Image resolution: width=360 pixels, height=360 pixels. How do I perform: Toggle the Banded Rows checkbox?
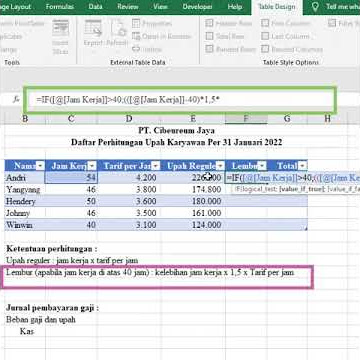click(209, 49)
